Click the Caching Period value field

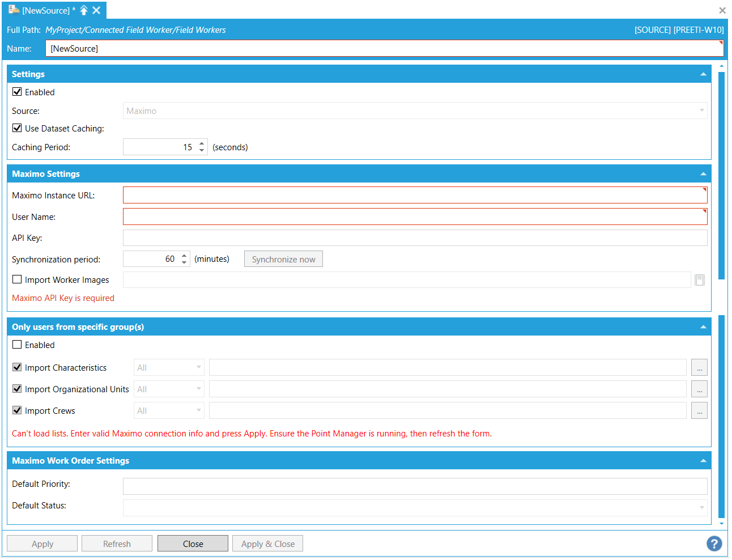160,147
